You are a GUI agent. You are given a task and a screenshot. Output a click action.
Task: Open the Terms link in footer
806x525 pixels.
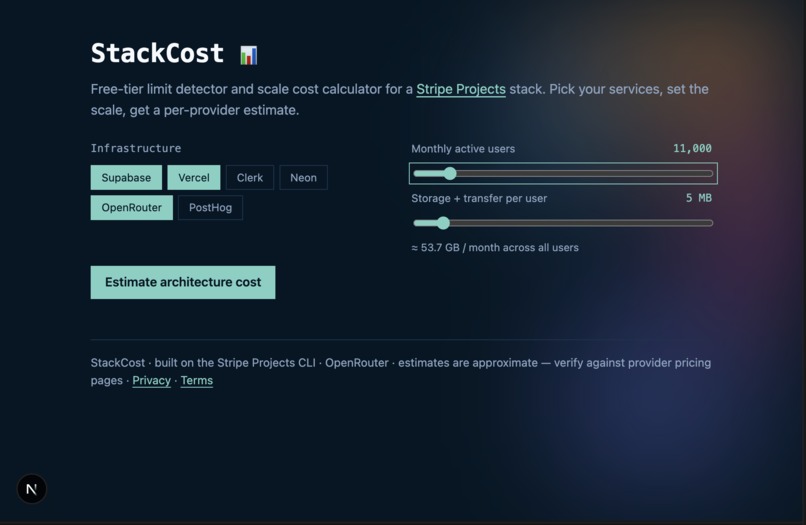(197, 381)
